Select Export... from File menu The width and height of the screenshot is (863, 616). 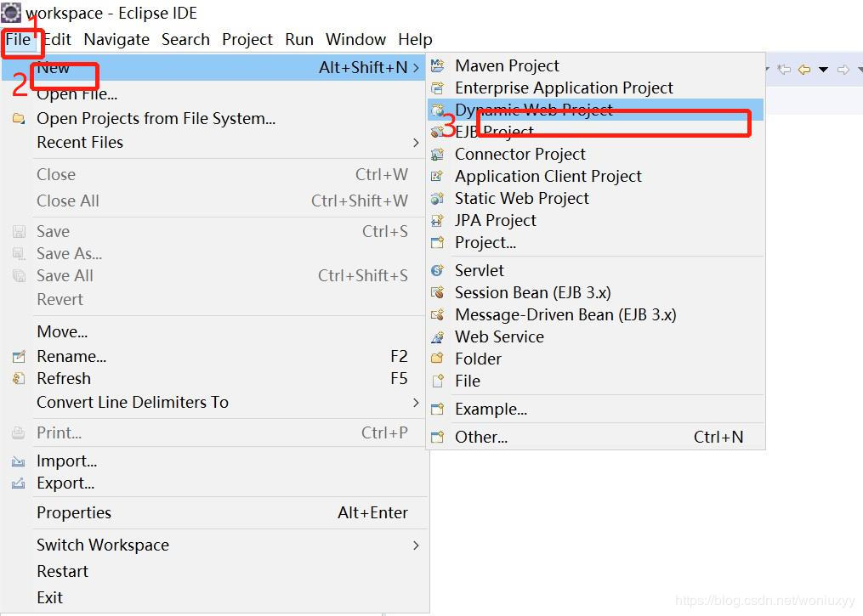(214, 483)
